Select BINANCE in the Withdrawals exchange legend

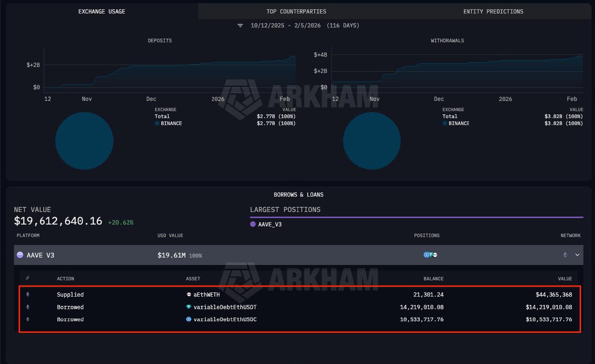coord(459,124)
